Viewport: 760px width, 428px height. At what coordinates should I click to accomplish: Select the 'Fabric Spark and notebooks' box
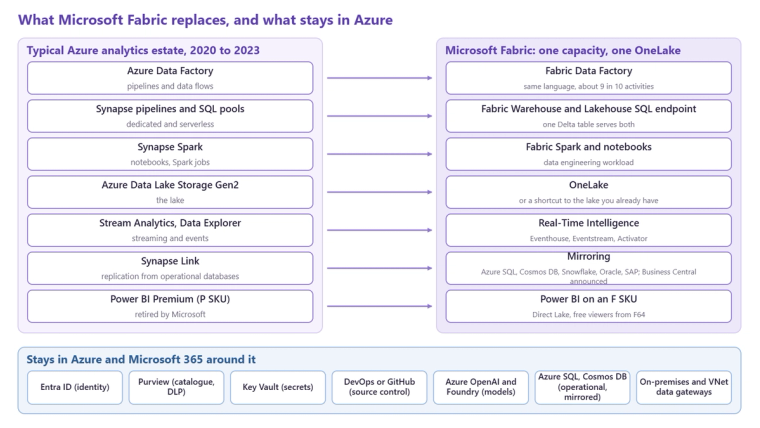point(588,154)
